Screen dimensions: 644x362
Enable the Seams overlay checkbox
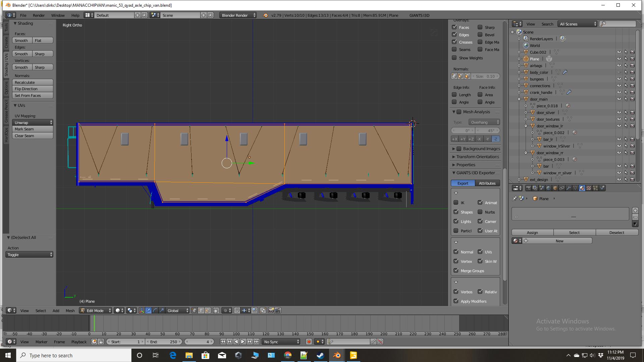(x=454, y=50)
